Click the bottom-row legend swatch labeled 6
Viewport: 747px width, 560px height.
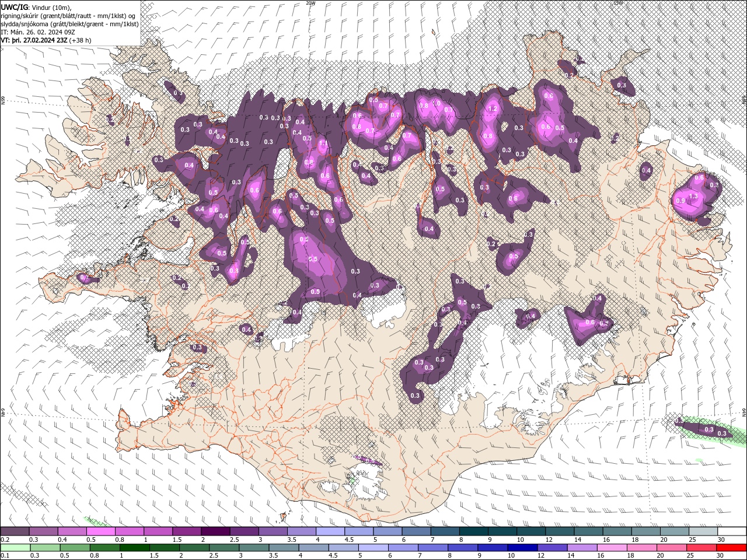[402, 548]
